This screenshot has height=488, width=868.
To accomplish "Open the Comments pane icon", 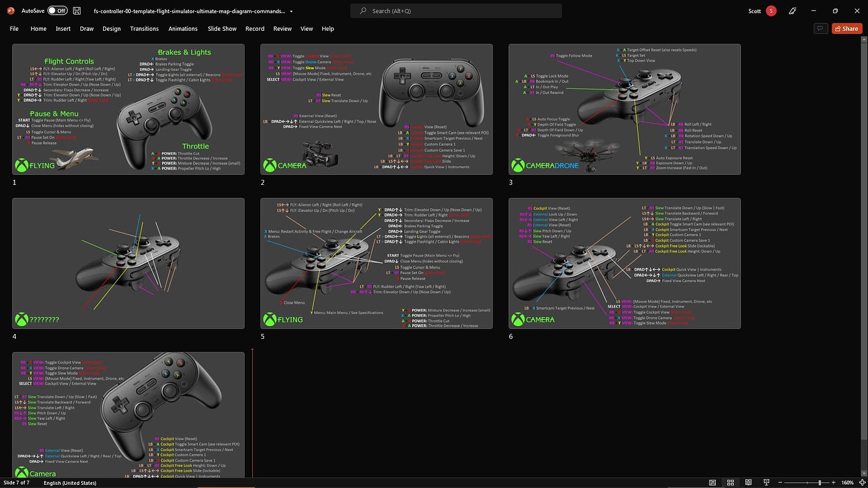I will coord(820,30).
